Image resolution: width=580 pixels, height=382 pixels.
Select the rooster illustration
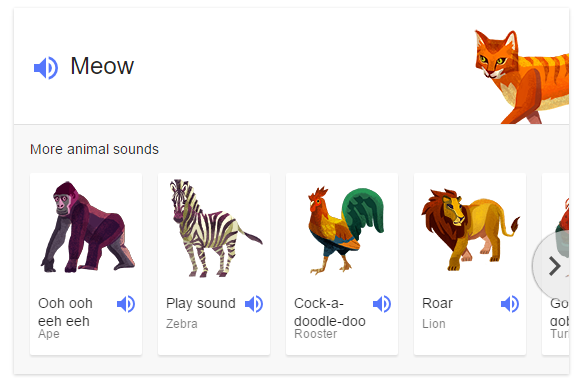(x=346, y=231)
